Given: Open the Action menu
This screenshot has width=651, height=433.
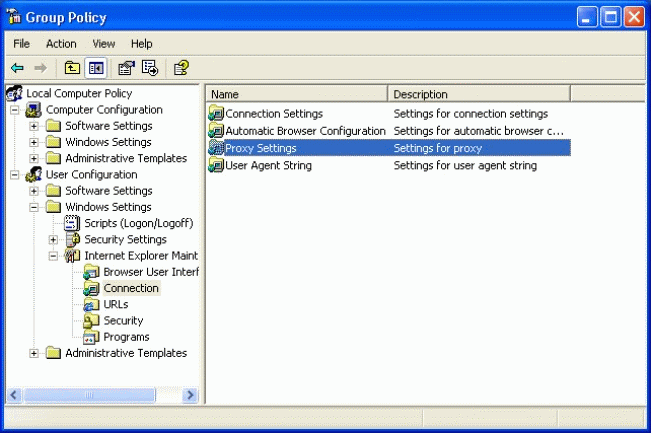Looking at the screenshot, I should coord(61,44).
